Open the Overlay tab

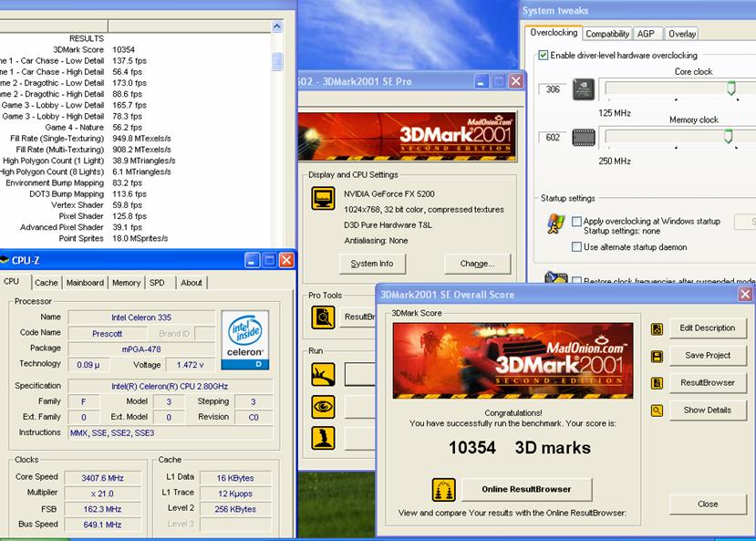coord(682,34)
